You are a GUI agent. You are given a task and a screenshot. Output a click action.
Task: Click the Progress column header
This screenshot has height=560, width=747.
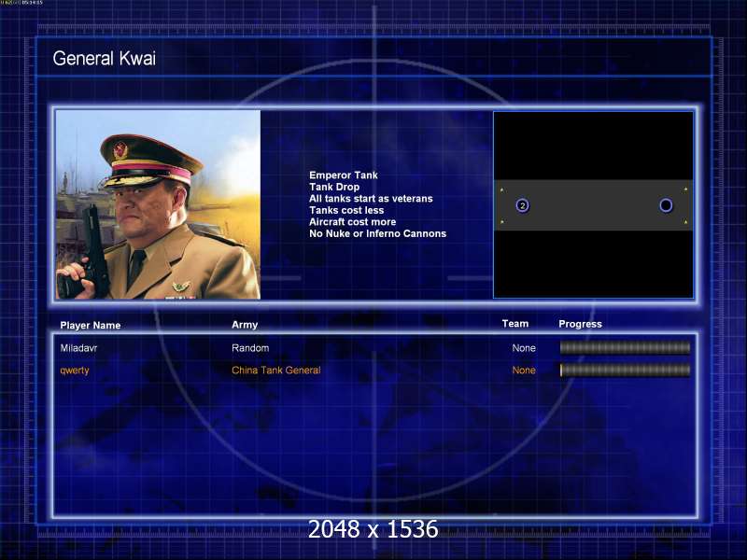[x=580, y=324]
